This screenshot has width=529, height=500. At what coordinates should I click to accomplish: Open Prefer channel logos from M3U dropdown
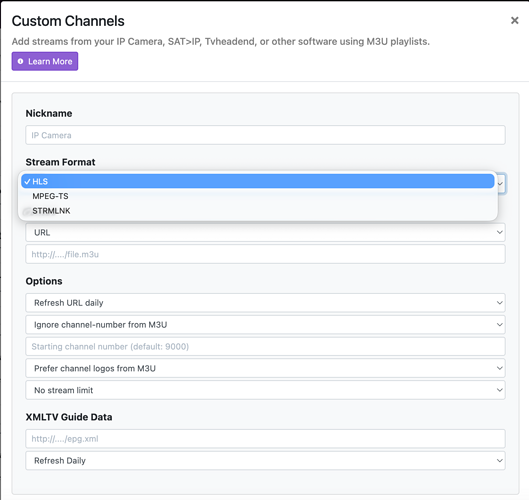(265, 368)
